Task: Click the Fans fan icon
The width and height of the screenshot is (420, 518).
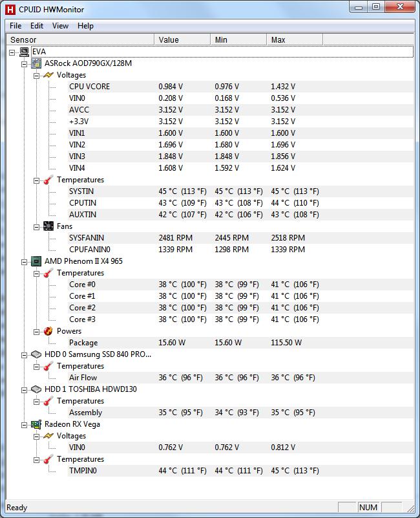Action: click(48, 226)
